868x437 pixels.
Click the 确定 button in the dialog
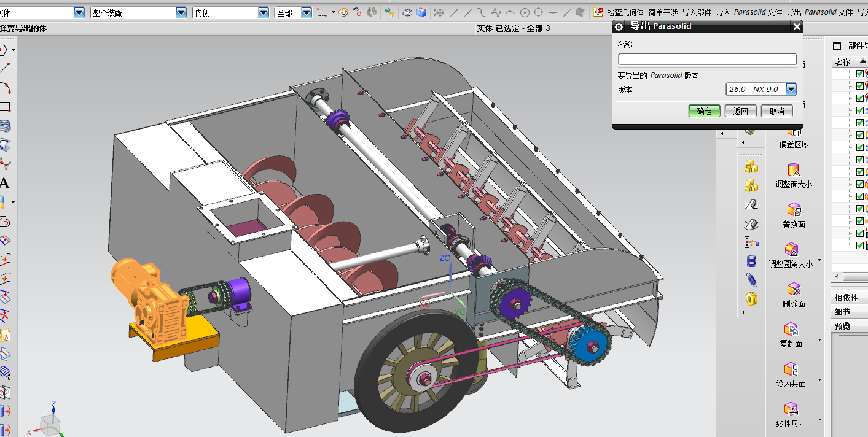[704, 111]
